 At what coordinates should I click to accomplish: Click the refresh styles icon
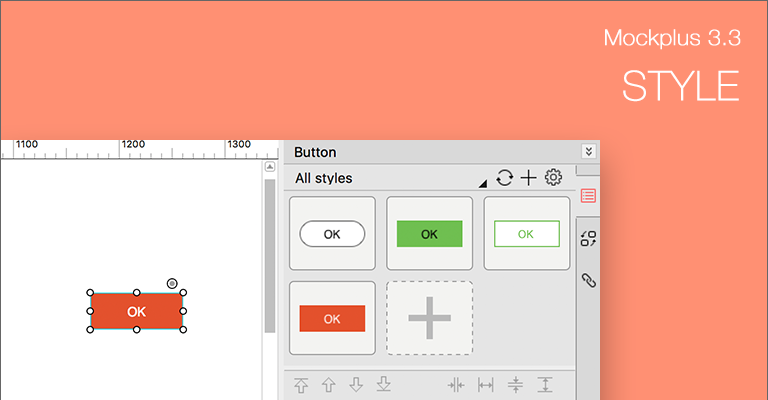504,178
